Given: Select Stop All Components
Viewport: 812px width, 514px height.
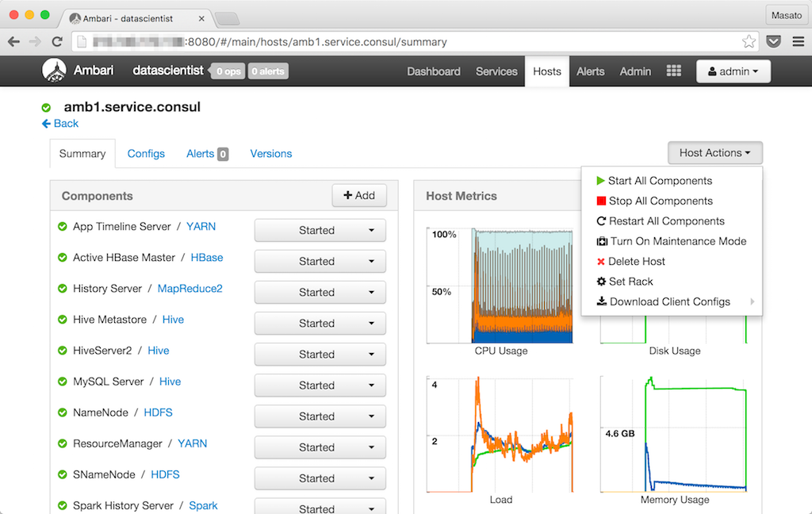Looking at the screenshot, I should (x=672, y=201).
